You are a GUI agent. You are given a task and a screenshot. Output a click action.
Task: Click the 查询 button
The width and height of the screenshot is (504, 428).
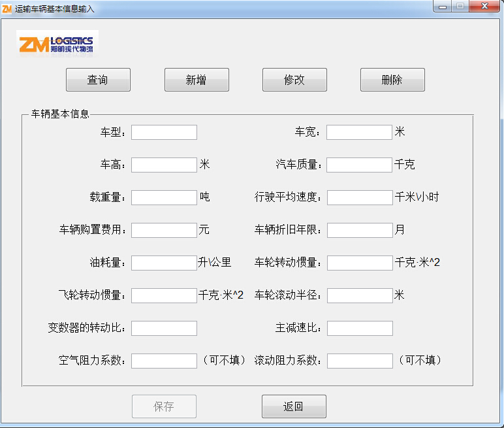pos(98,80)
